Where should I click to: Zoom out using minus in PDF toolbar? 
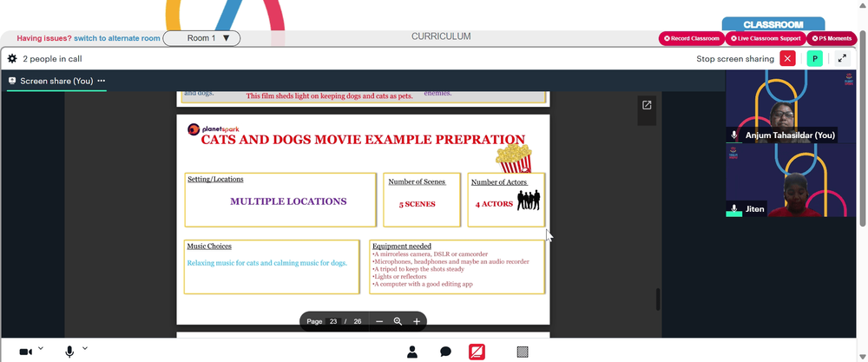coord(379,321)
